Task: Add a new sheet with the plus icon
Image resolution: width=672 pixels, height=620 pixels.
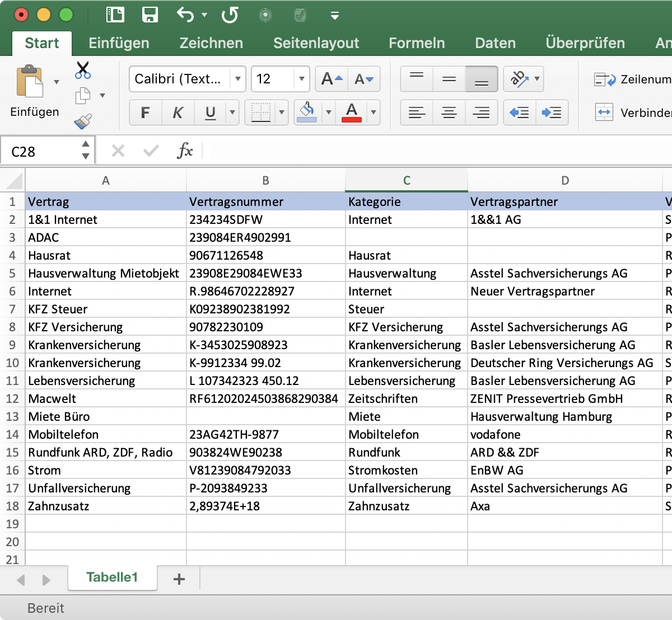Action: pos(179,579)
